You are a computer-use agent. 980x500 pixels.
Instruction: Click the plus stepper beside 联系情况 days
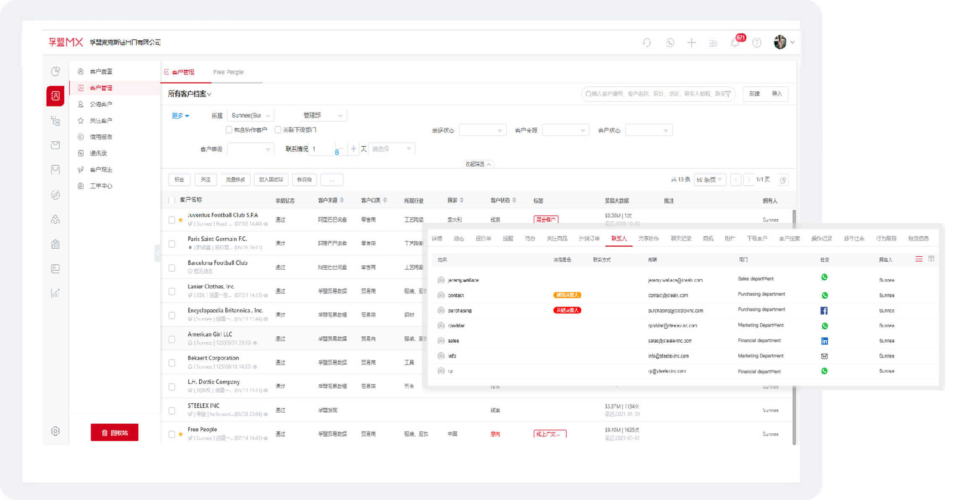coord(353,148)
